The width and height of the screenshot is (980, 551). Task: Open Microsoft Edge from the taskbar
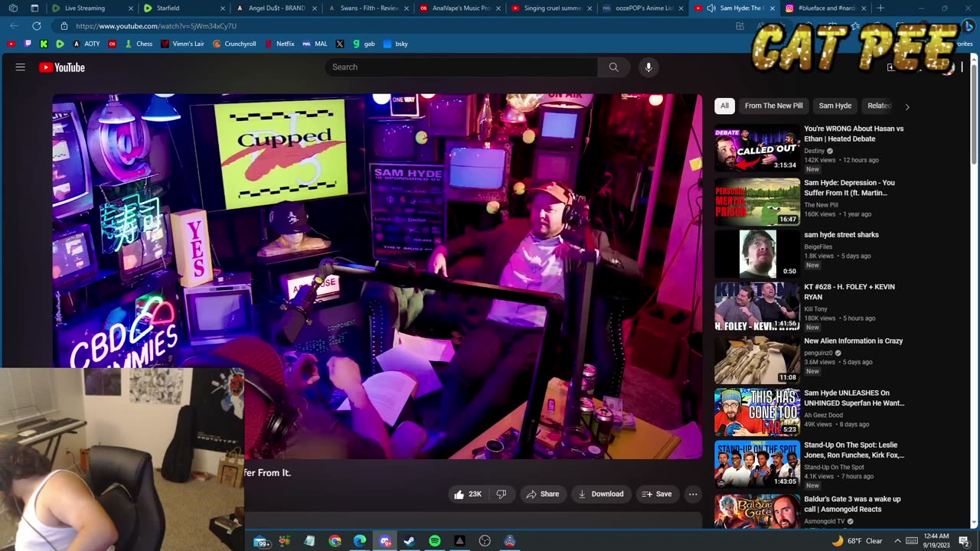[360, 541]
